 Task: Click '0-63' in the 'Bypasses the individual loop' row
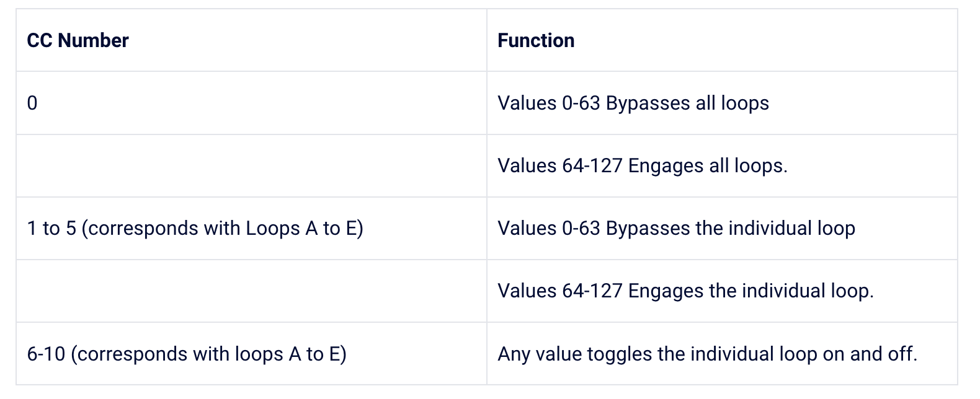pos(581,229)
